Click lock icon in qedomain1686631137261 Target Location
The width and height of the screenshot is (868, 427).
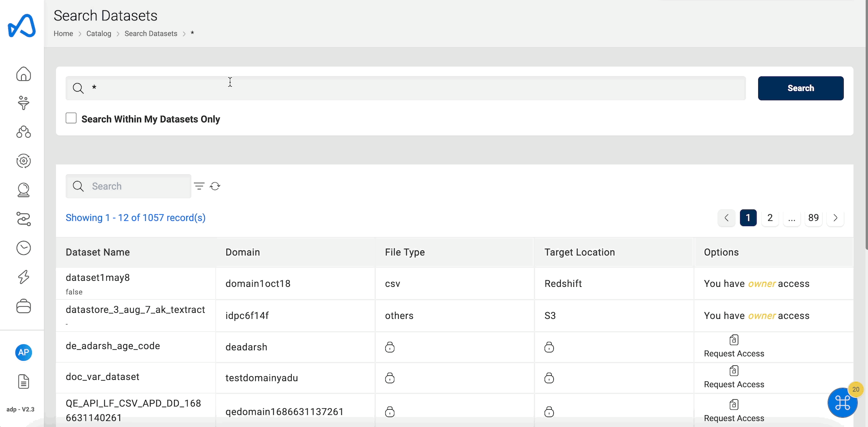click(x=549, y=411)
